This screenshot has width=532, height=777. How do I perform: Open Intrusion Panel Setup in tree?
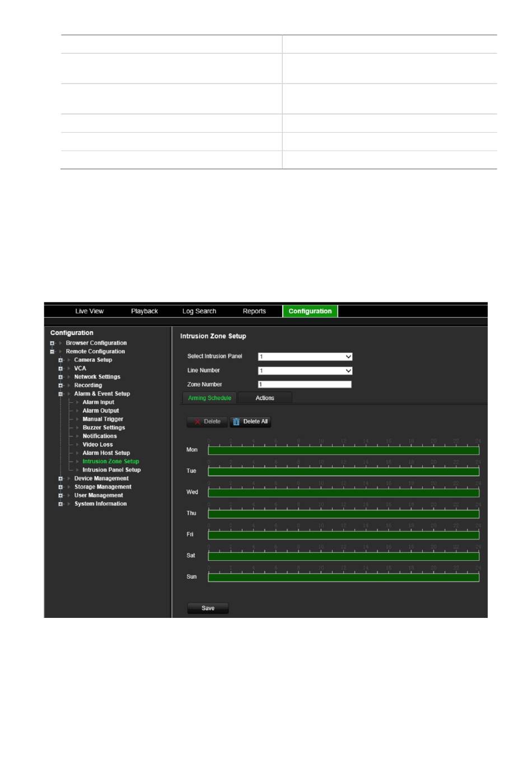(111, 470)
